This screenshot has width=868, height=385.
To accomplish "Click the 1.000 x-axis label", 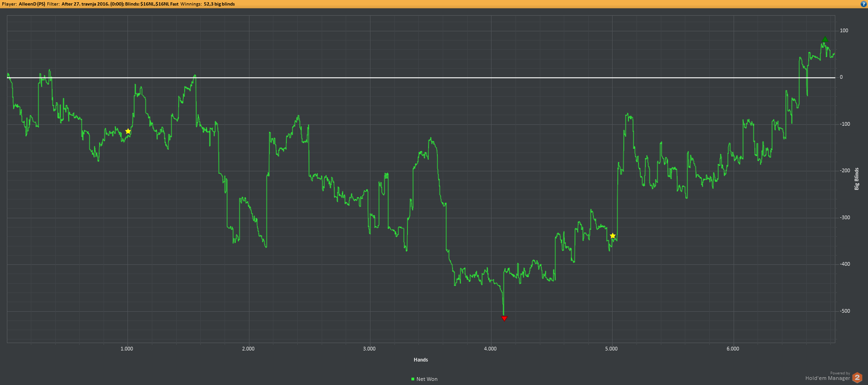I will tap(127, 349).
